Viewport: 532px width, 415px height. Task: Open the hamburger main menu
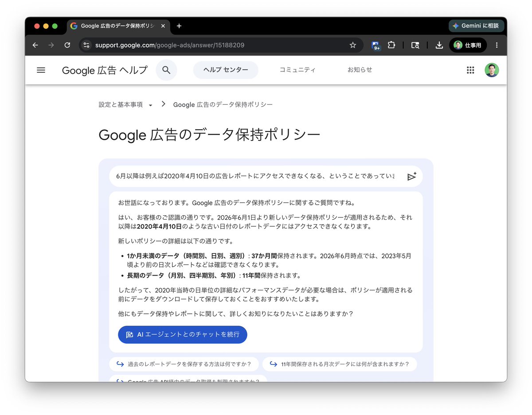coord(41,70)
